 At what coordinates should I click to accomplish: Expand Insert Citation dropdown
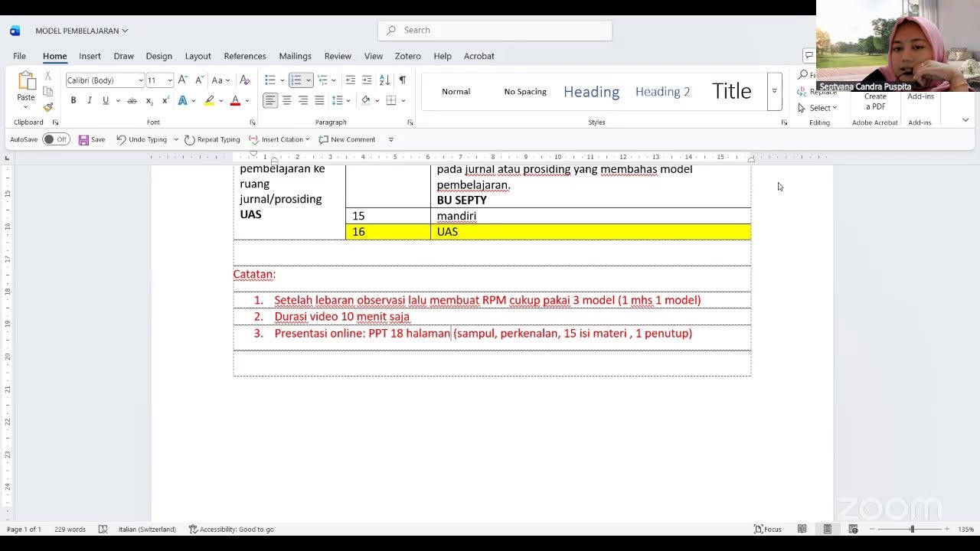point(307,139)
